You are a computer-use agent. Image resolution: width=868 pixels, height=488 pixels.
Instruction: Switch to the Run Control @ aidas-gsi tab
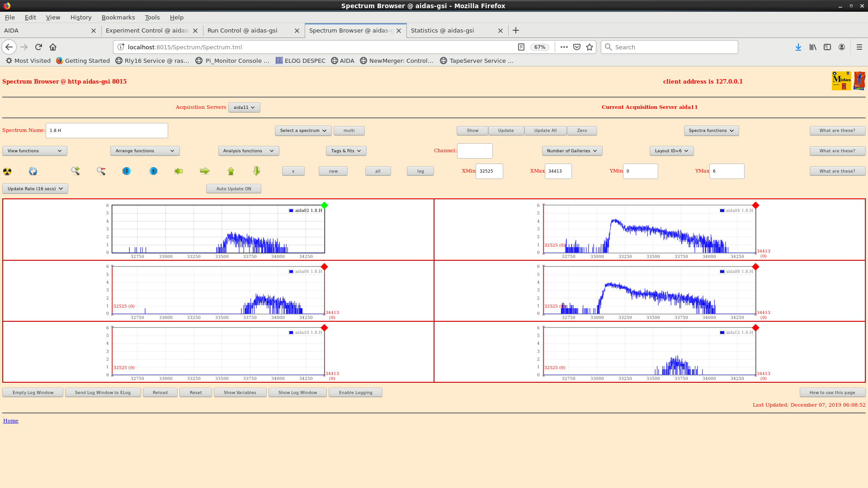point(242,31)
